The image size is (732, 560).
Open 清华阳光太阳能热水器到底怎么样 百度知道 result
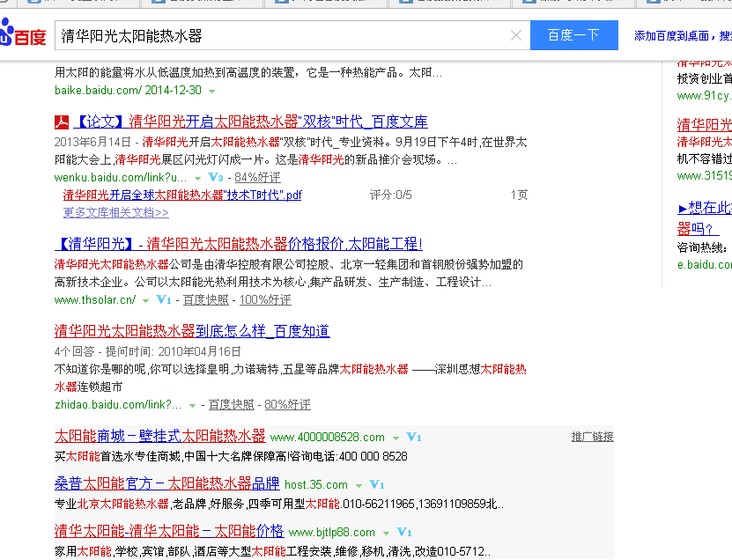click(x=192, y=331)
